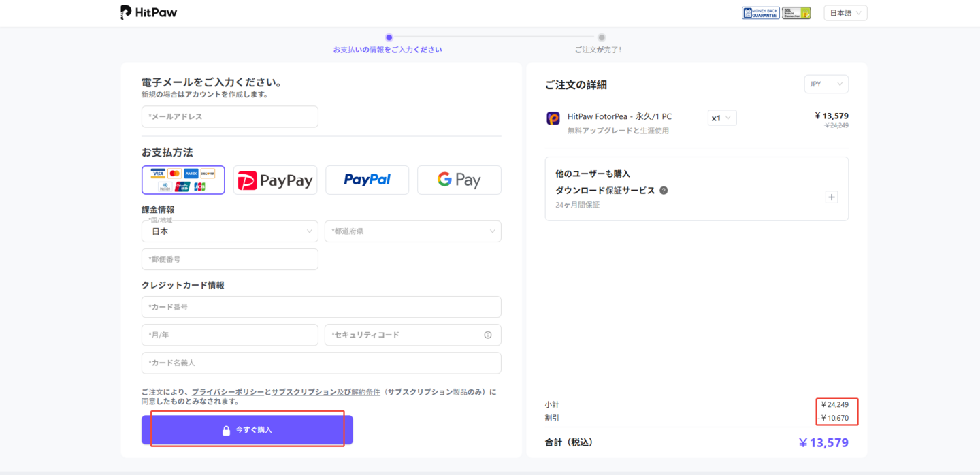Viewport: 980px width, 475px height.
Task: Open the 日本語 language dropdown
Action: tap(845, 13)
